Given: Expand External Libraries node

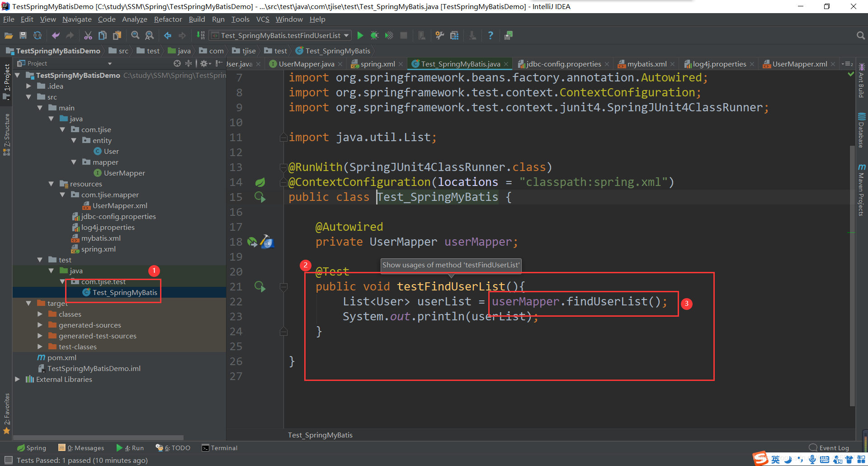Looking at the screenshot, I should pos(17,379).
